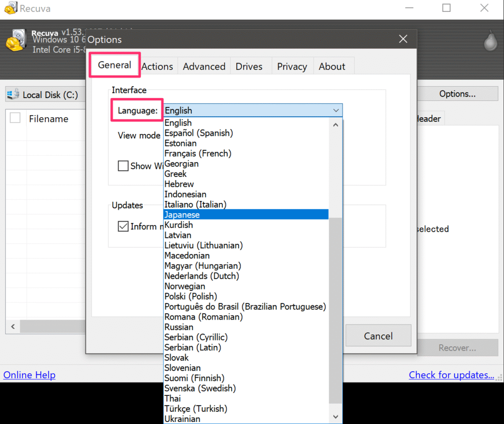Click the Recuva title bar app icon

pos(11,8)
